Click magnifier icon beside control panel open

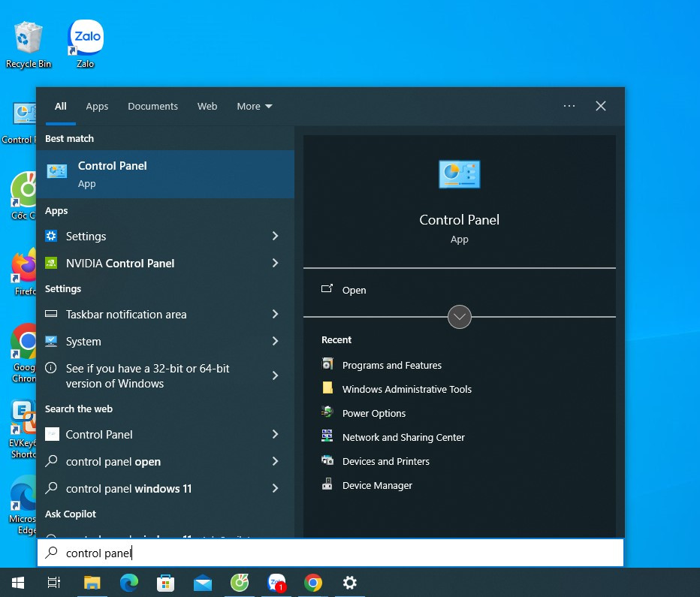pos(51,460)
